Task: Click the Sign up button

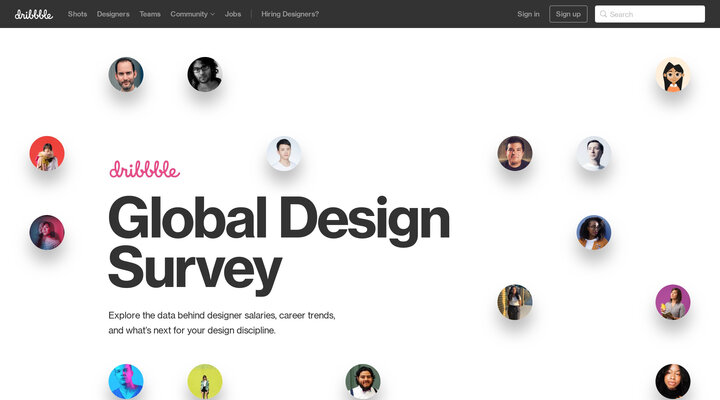Action: tap(568, 14)
